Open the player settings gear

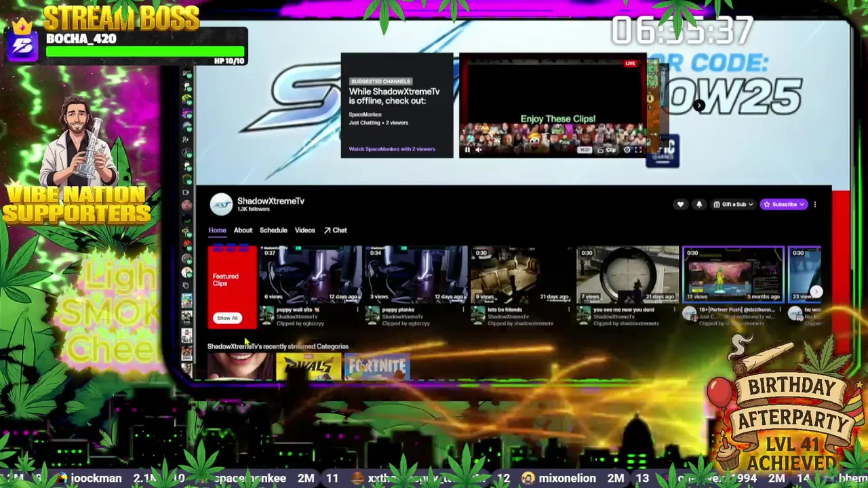[x=627, y=150]
